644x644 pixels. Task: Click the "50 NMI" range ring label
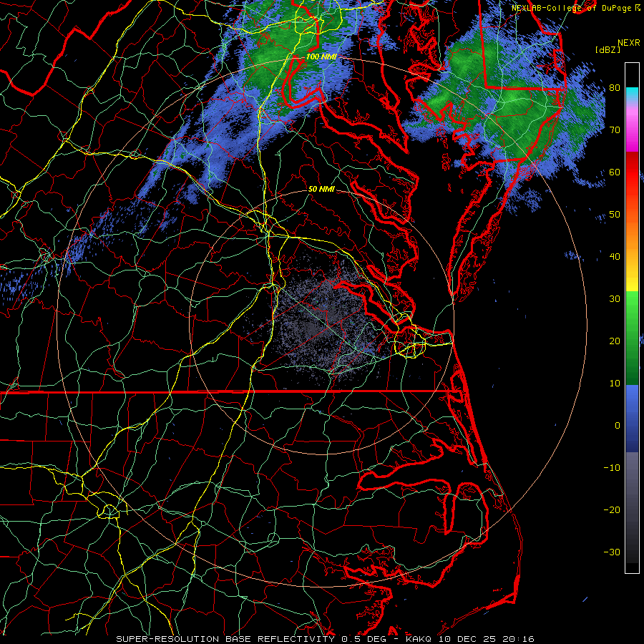coord(321,190)
